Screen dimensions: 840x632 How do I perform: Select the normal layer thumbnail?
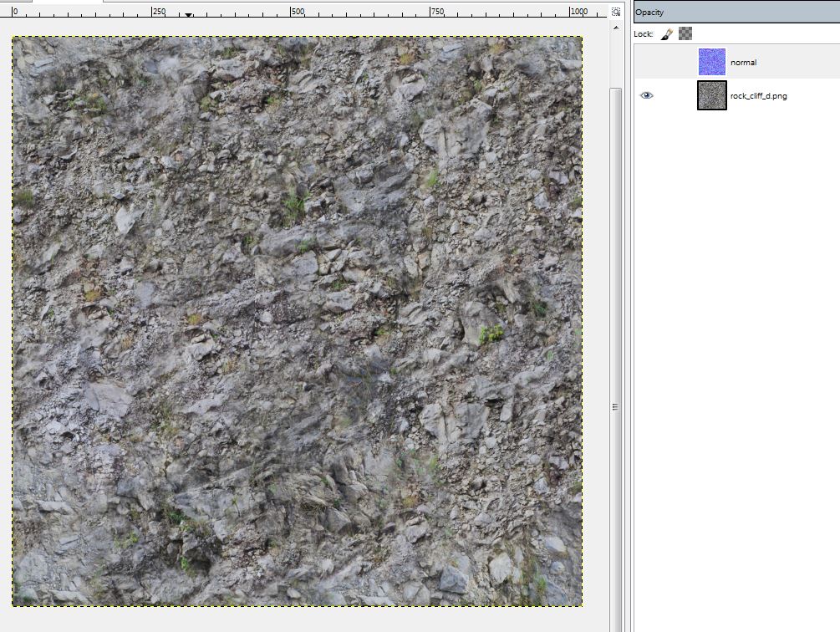[x=711, y=62]
